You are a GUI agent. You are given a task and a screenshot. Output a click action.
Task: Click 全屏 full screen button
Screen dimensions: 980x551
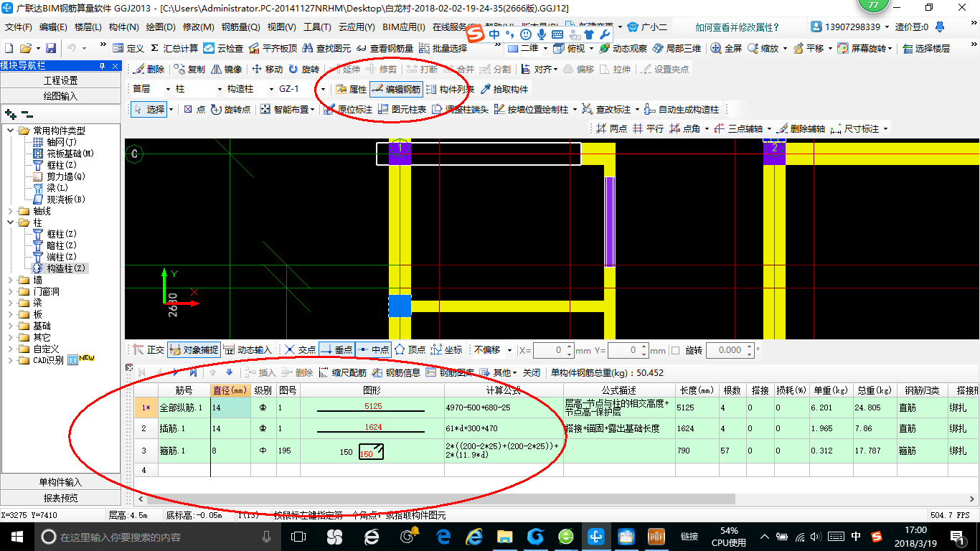(726, 48)
